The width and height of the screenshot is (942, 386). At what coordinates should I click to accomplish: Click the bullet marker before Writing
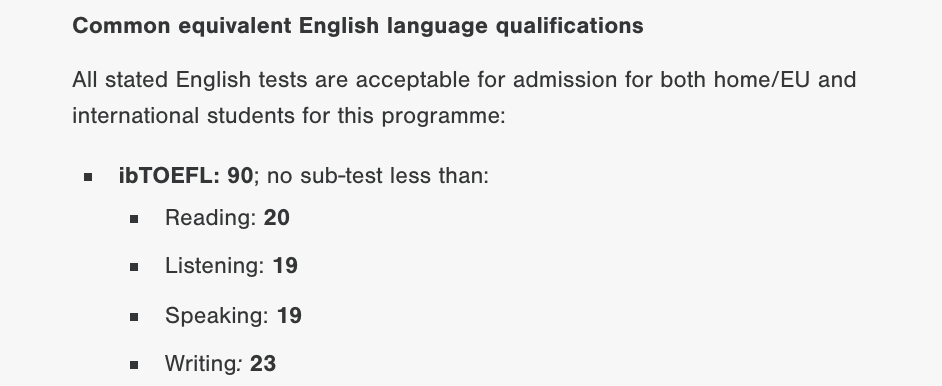click(x=134, y=364)
